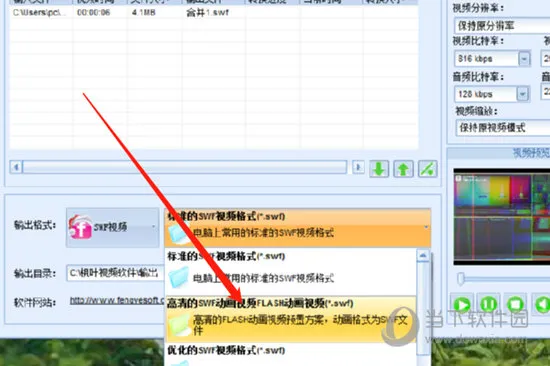Click the 4.1MB file size cell
Image resolution: width=550 pixels, height=366 pixels.
click(x=143, y=13)
